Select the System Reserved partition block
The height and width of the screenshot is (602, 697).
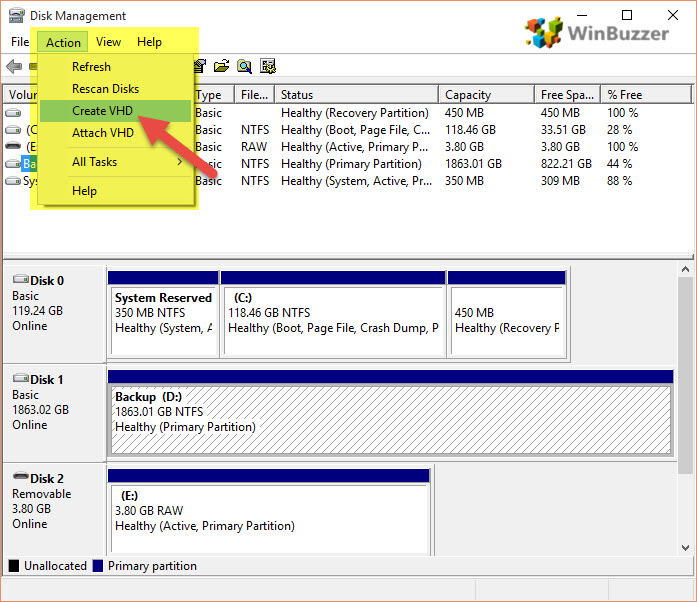click(x=163, y=314)
